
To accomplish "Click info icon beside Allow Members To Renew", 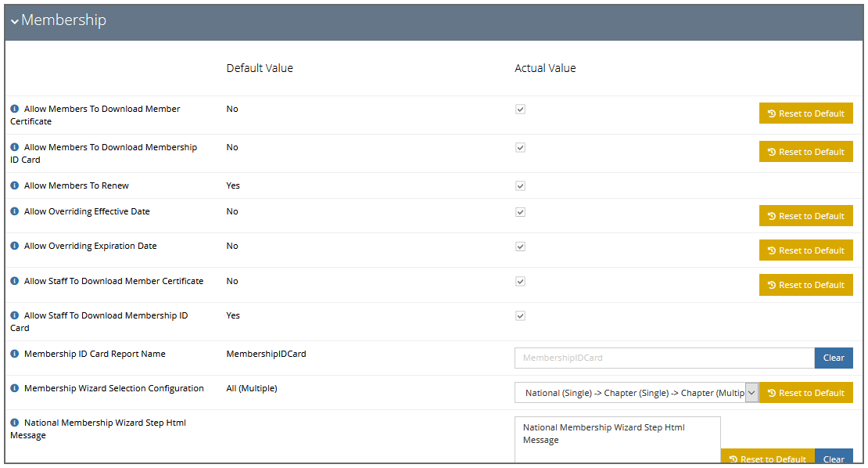I will (15, 185).
